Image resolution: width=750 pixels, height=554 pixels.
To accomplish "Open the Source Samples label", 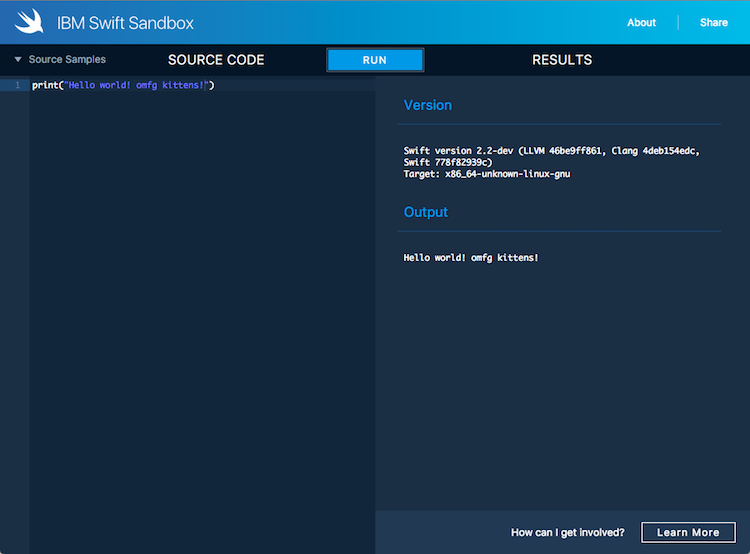I will 67,60.
